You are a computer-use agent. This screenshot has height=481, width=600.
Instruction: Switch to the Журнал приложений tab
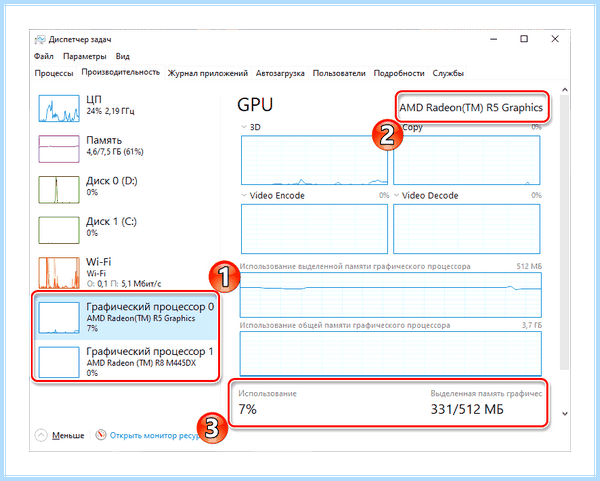coord(208,73)
